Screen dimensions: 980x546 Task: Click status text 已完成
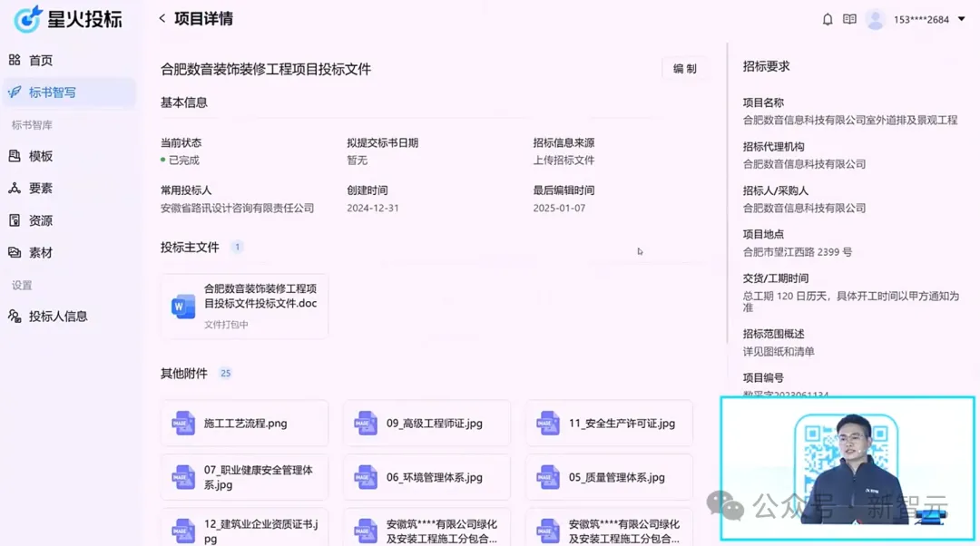183,160
